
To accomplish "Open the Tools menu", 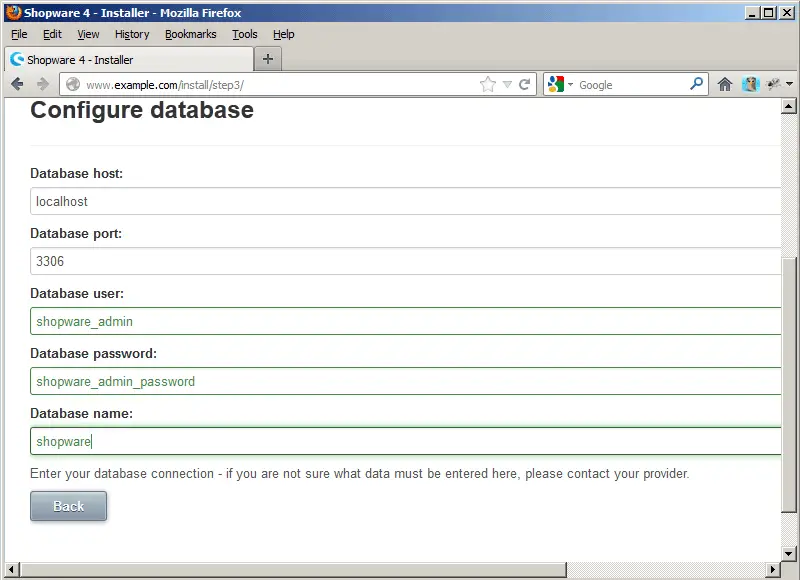I will pos(245,34).
